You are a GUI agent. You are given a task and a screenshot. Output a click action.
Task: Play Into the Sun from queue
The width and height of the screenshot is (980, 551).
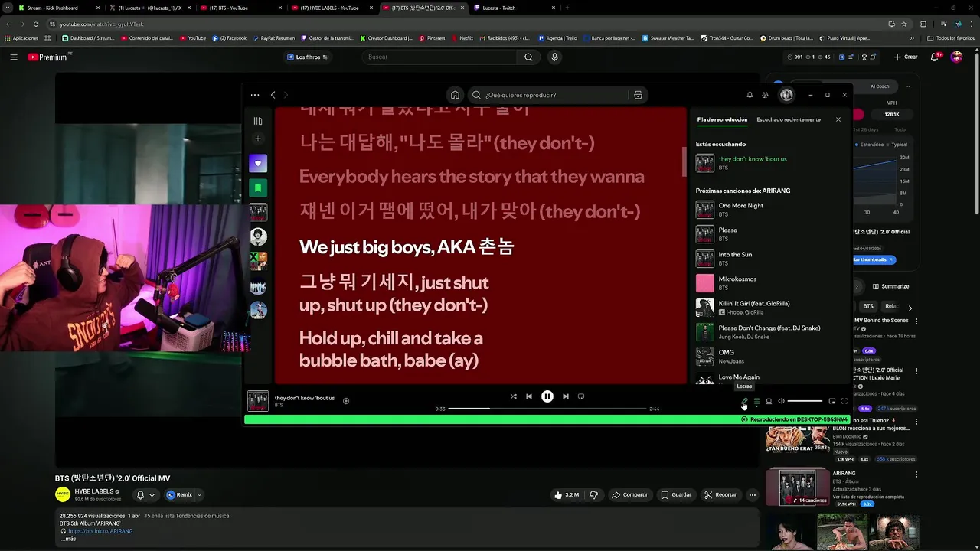coord(769,259)
